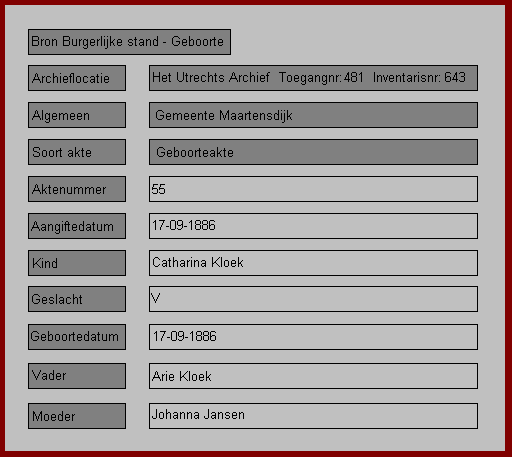Image resolution: width=512 pixels, height=457 pixels.
Task: Click the Geboorteakte value field
Action: (313, 152)
